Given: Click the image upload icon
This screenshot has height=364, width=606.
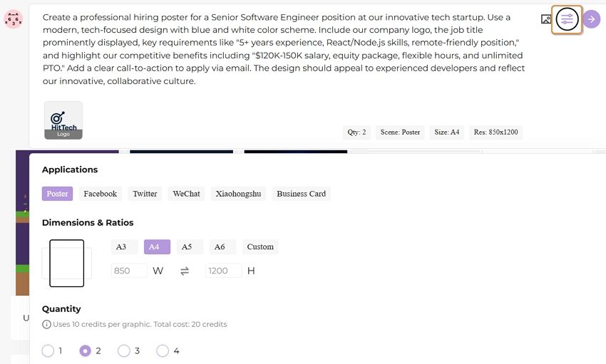Looking at the screenshot, I should [546, 19].
